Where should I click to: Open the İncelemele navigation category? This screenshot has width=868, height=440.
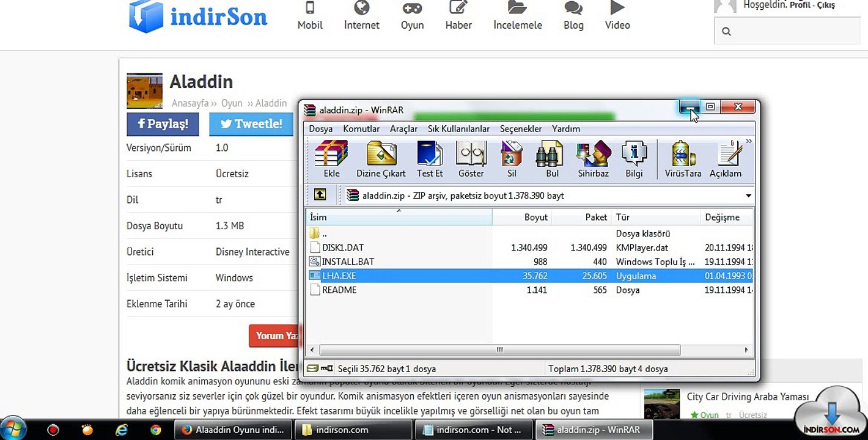tap(518, 16)
